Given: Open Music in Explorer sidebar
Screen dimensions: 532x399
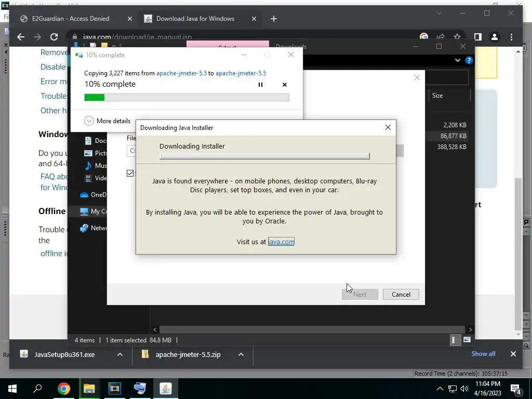Looking at the screenshot, I should [95, 166].
